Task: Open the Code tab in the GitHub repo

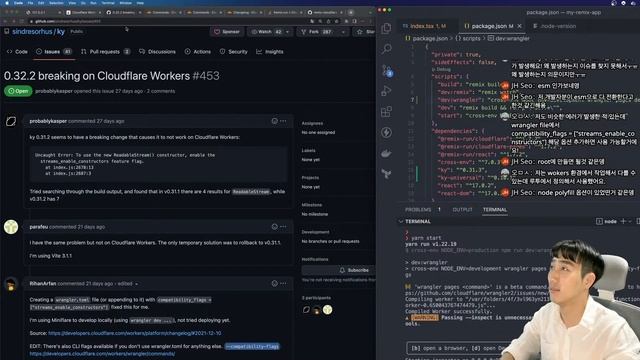Action: 17,52
